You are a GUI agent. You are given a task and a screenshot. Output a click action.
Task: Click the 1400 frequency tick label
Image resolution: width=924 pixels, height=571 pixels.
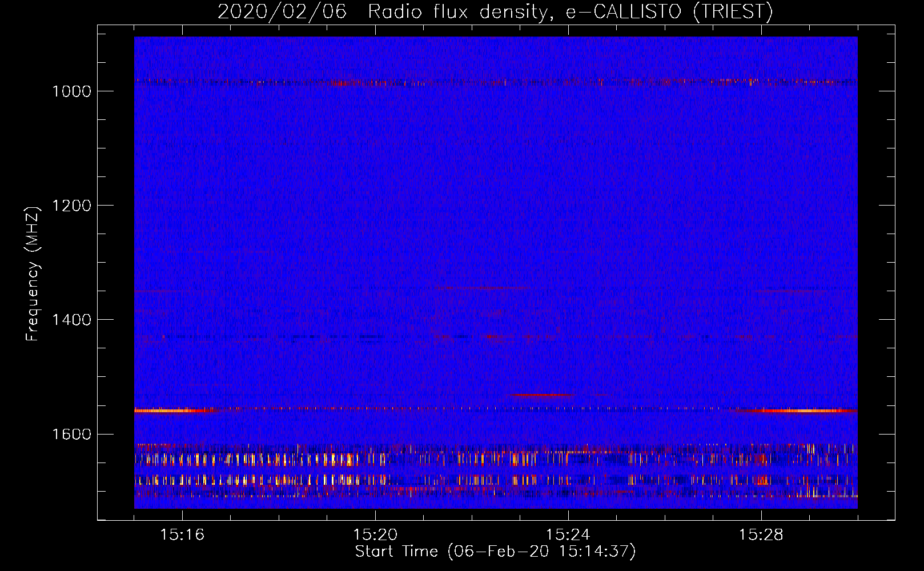(x=71, y=320)
